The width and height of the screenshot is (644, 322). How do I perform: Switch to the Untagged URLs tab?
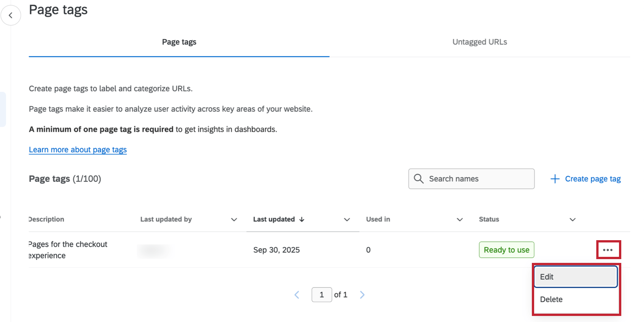click(480, 42)
